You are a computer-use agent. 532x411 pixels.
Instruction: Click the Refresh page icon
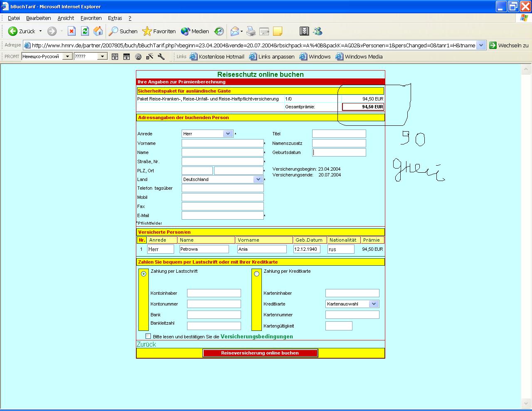click(x=85, y=31)
